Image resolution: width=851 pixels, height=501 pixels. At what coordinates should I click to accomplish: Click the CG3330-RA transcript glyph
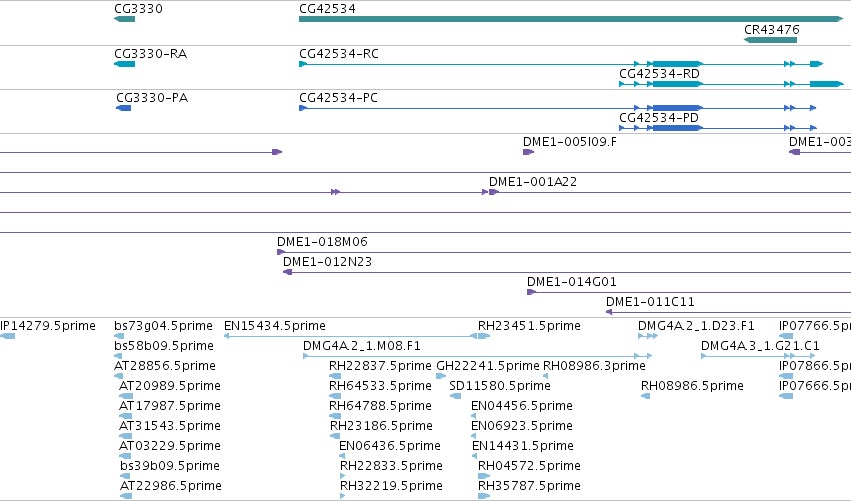(124, 64)
